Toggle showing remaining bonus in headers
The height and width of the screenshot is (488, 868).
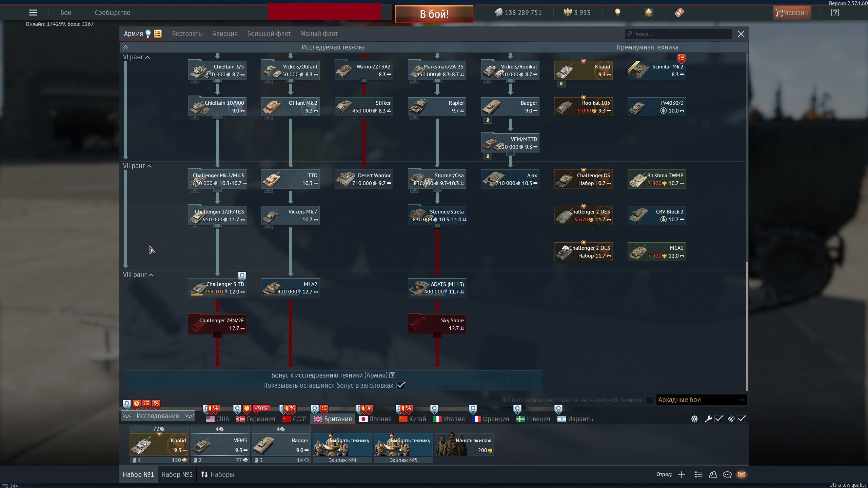[x=401, y=385]
